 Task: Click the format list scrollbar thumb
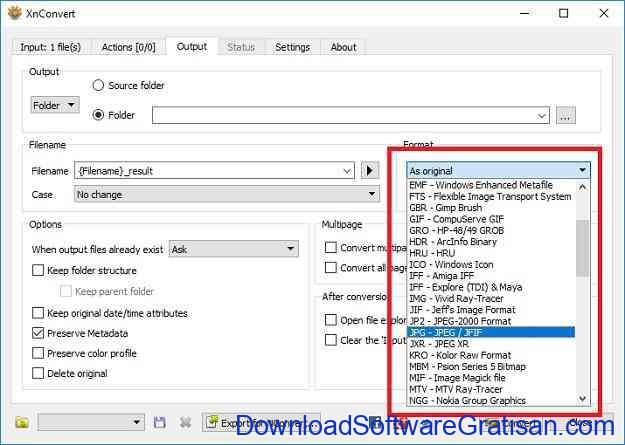point(582,248)
